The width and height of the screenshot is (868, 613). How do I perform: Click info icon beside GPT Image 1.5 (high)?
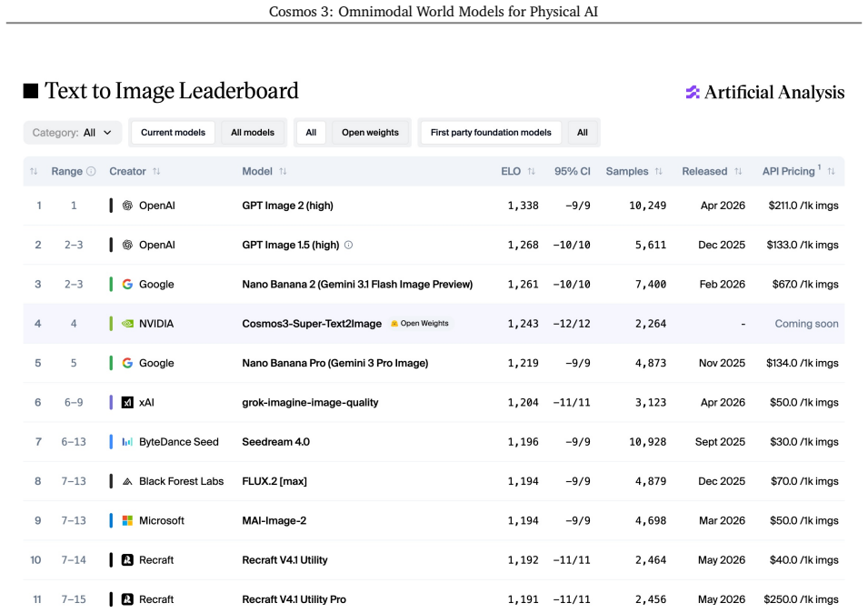pos(349,245)
